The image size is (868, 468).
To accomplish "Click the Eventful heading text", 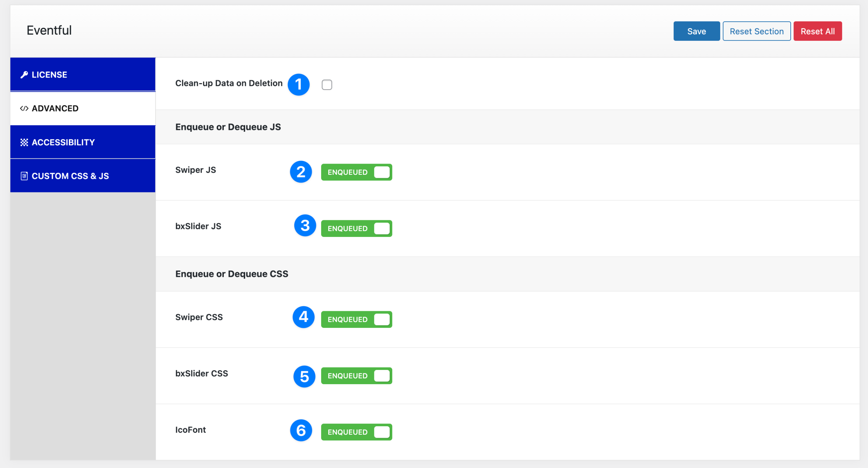I will (x=49, y=31).
